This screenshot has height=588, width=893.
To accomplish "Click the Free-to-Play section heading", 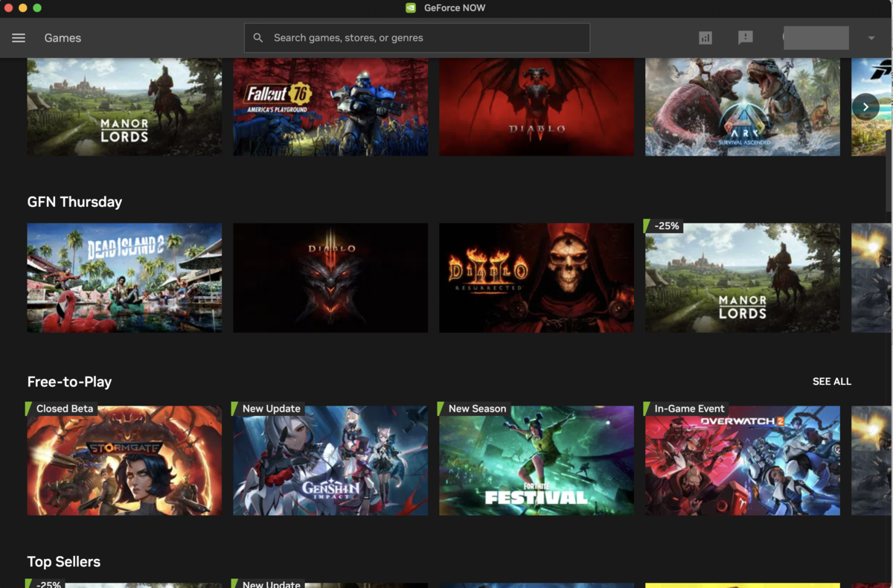I will coord(69,382).
